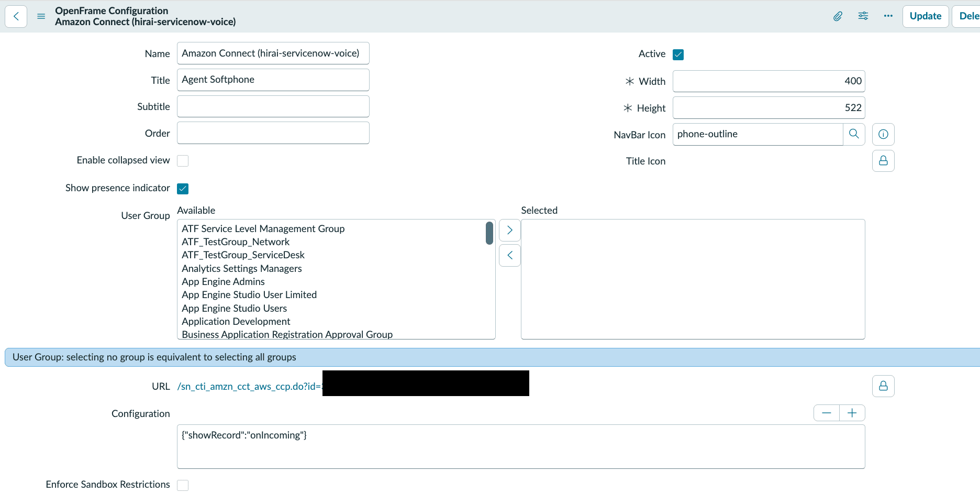Screen dimensions: 980x504
Task: Open the personalize form sliders icon
Action: coord(863,16)
